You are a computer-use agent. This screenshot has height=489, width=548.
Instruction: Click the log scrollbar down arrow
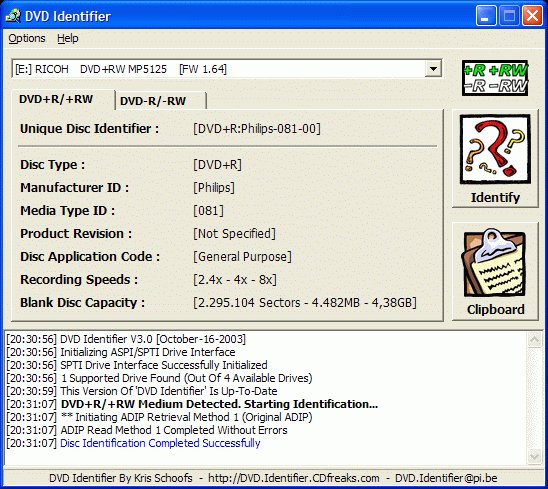click(534, 457)
